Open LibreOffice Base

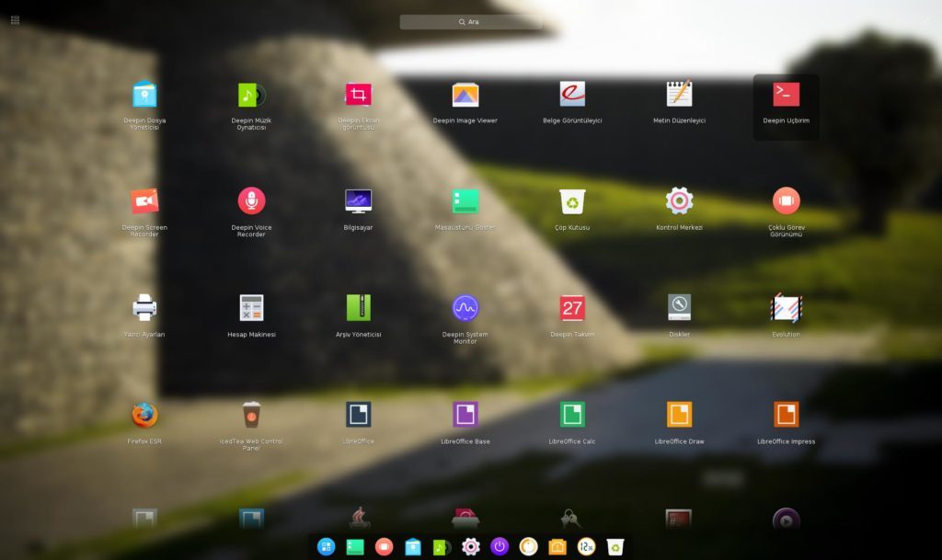pos(465,415)
